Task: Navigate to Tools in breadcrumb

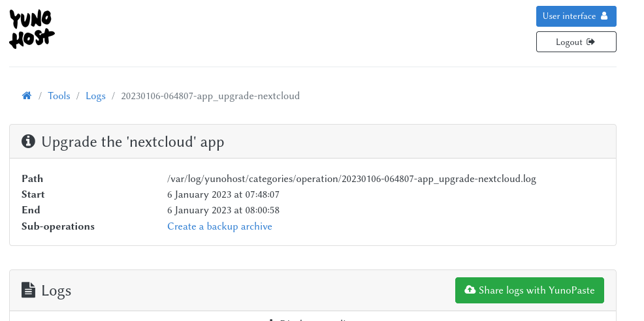Action: 59,96
